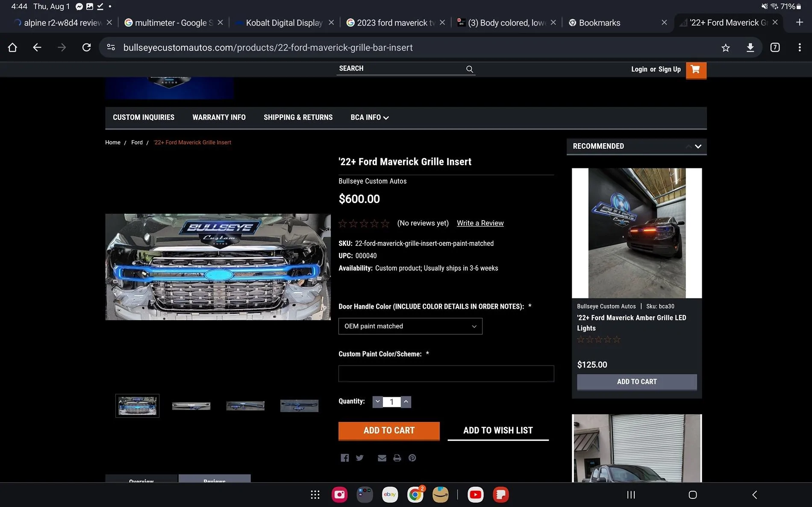Open recent apps navigation button
The width and height of the screenshot is (812, 507).
coord(631,495)
